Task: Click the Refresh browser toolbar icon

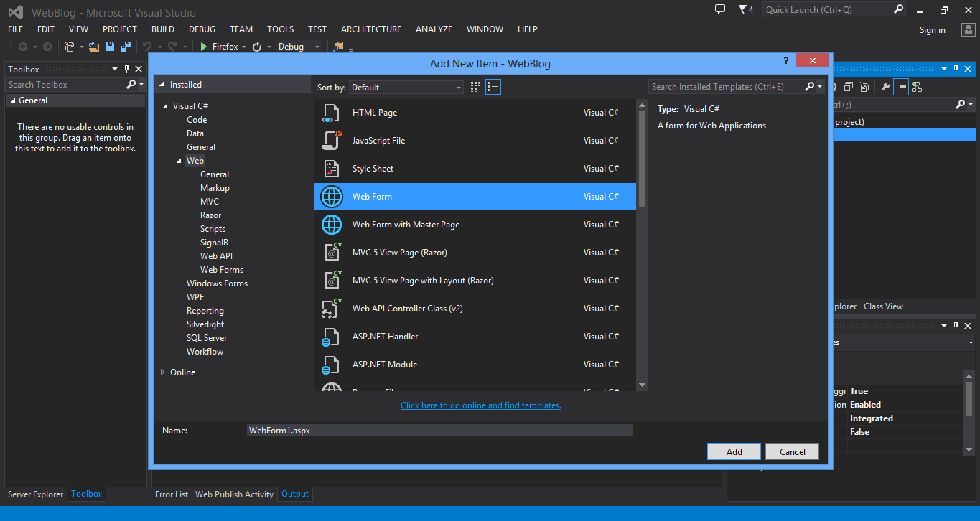Action: coord(256,47)
